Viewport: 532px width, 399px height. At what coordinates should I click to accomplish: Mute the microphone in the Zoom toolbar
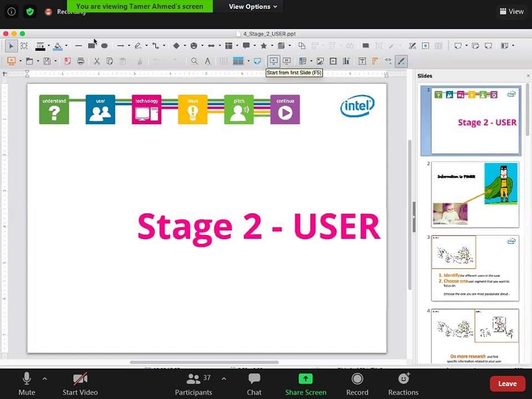pos(26,382)
